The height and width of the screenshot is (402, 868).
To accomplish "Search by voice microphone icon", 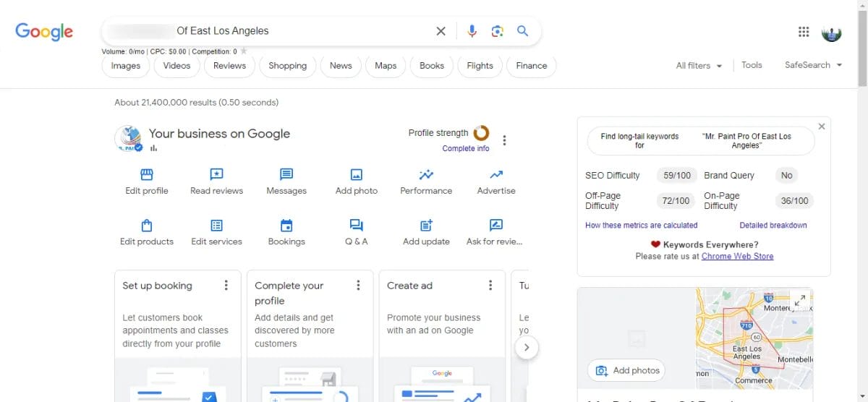I will point(472,31).
